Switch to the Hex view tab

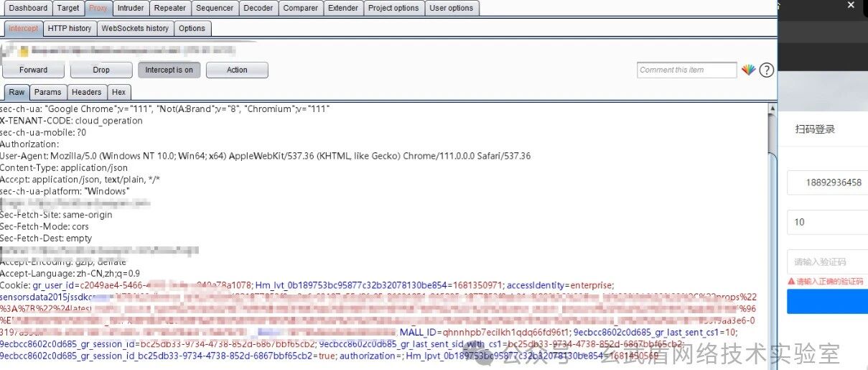(x=119, y=92)
